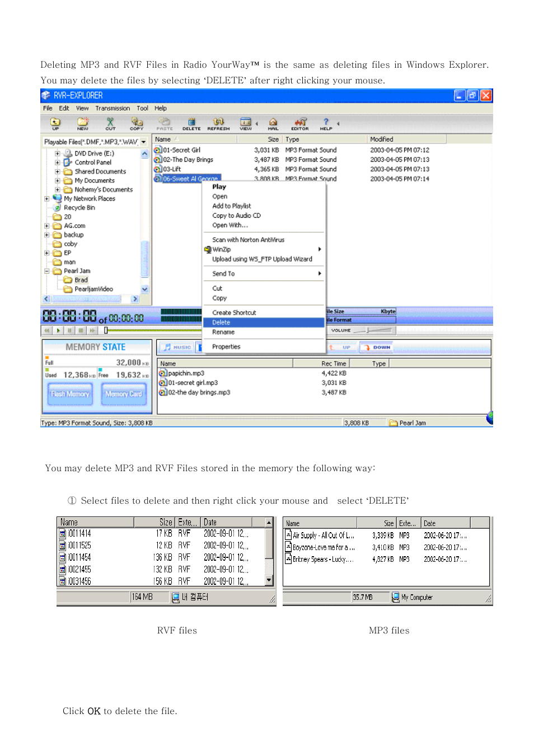Open the Tool menu
Image resolution: width=534 pixels, height=756 pixels.
pyautogui.click(x=143, y=108)
